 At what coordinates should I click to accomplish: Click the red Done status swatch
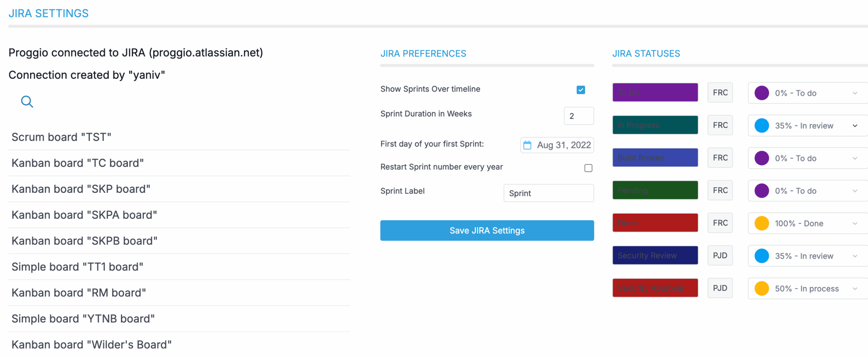click(x=655, y=223)
